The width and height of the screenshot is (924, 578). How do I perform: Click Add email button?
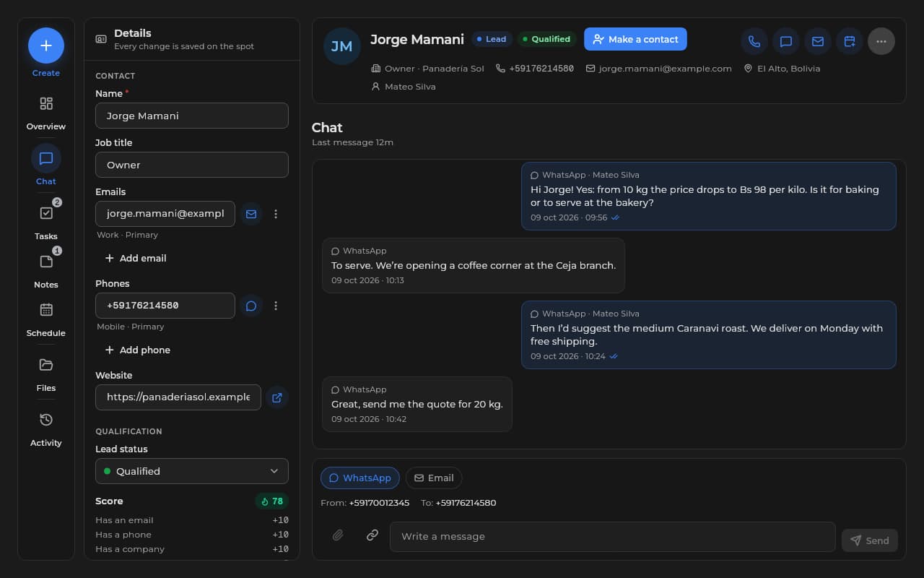[136, 258]
